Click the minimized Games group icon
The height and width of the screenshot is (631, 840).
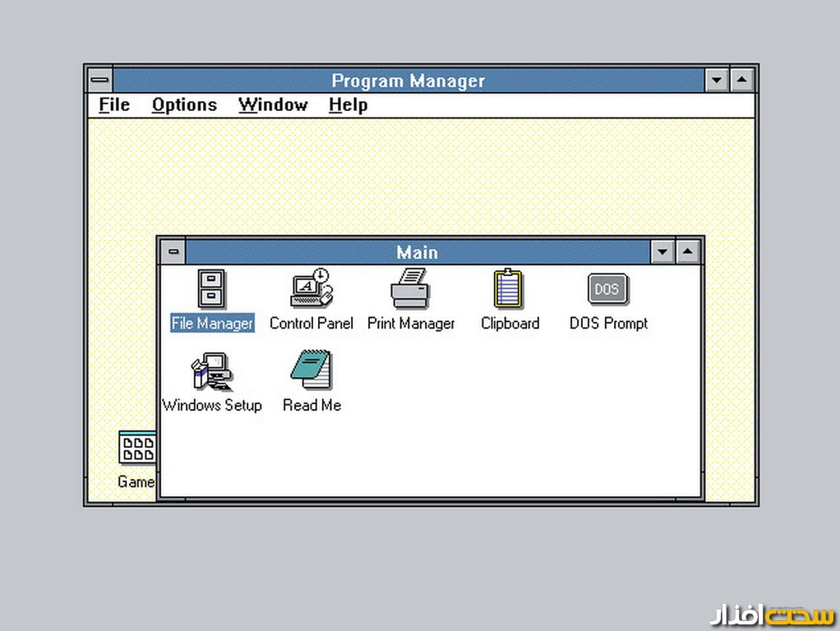(x=136, y=450)
